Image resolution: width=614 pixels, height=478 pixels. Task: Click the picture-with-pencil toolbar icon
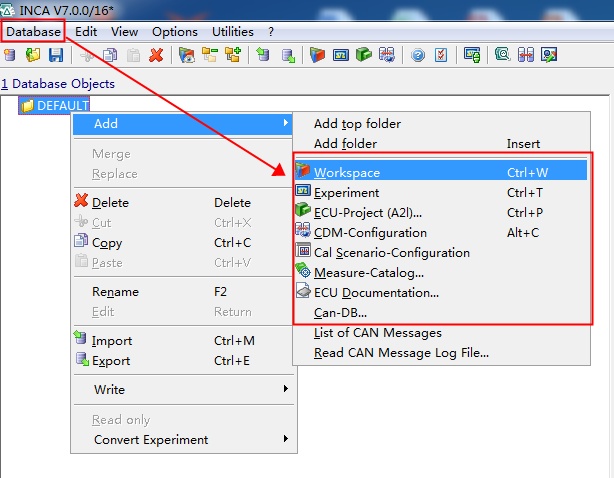click(x=549, y=55)
